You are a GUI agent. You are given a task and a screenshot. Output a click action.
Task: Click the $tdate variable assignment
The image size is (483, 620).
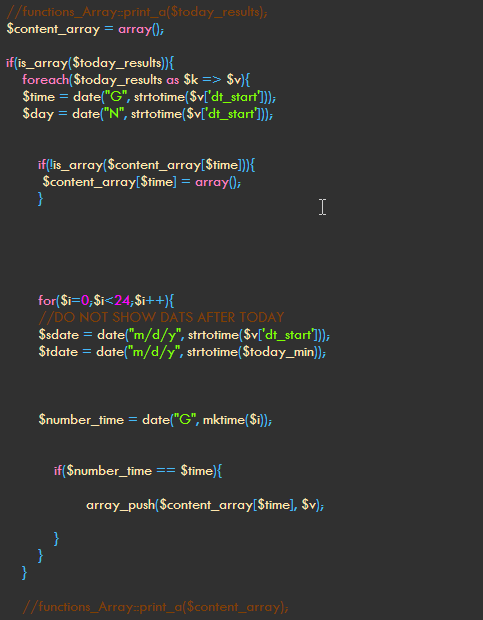[x=182, y=352]
